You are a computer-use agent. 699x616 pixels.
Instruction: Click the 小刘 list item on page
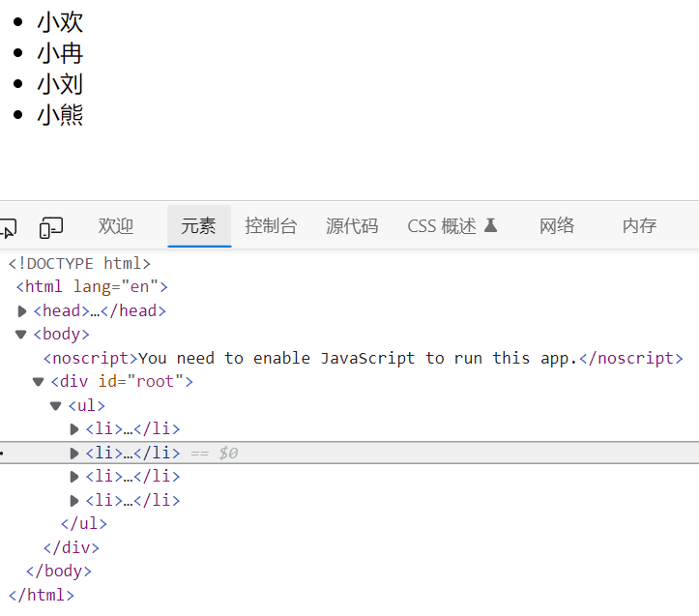pos(60,84)
